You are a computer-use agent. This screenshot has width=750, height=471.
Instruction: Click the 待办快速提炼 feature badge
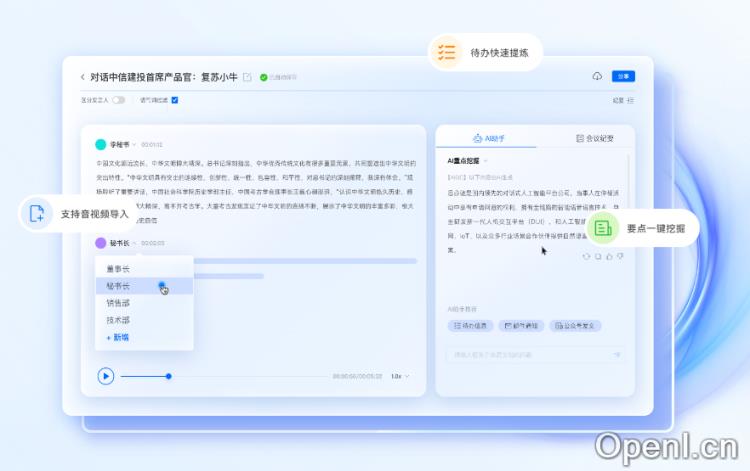[485, 52]
